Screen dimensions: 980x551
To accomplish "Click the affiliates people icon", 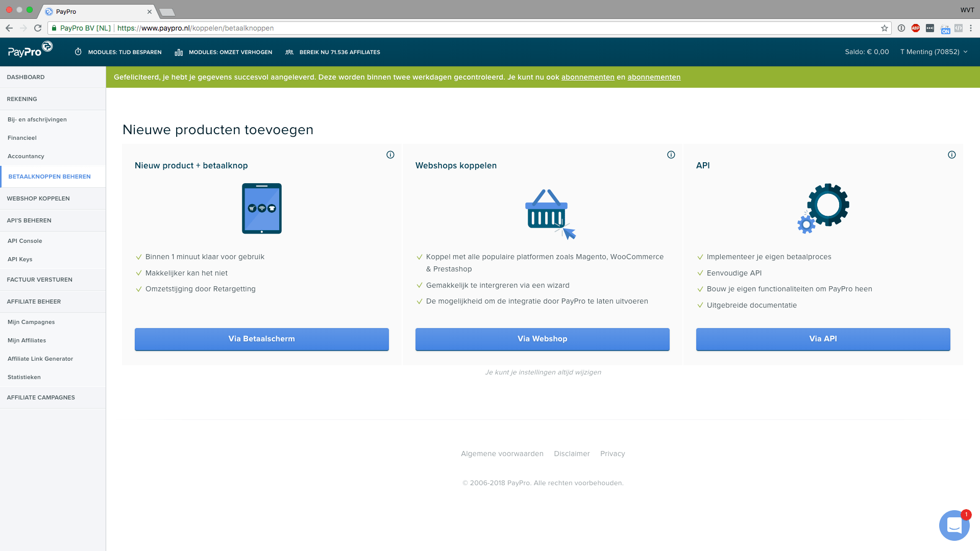I will point(289,52).
